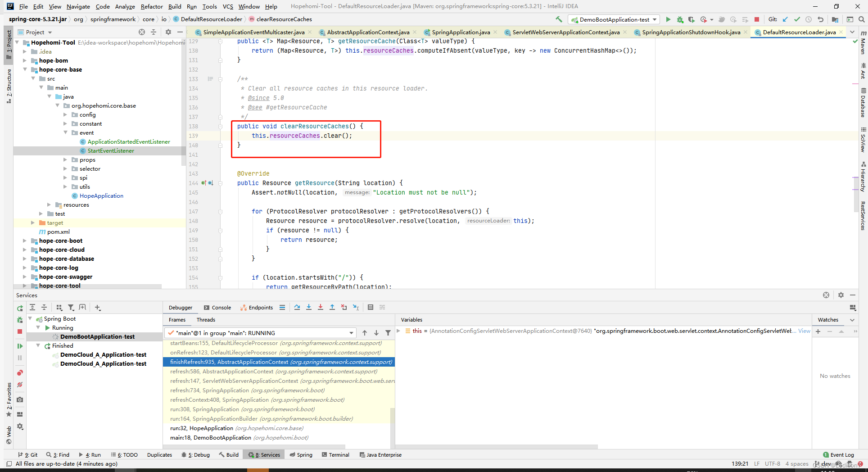Click Filter icon in Services toolbar

tap(71, 307)
